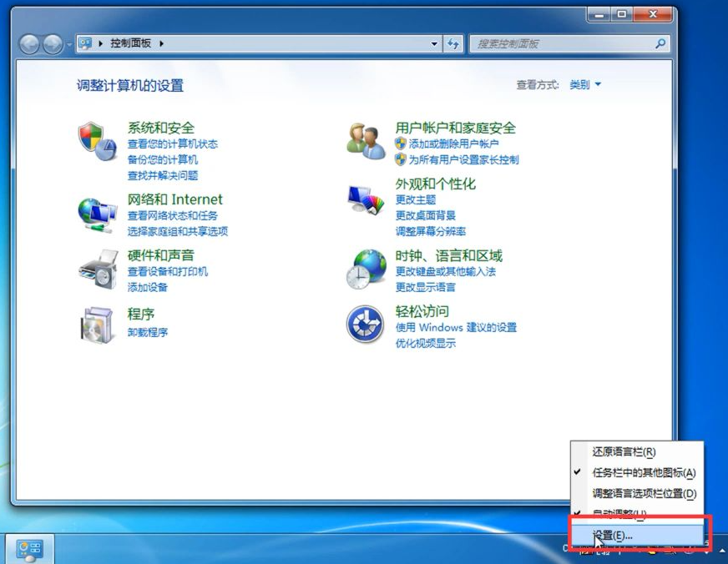728x564 pixels.
Task: Click the 外观和个性化 display icon
Action: coord(365,200)
